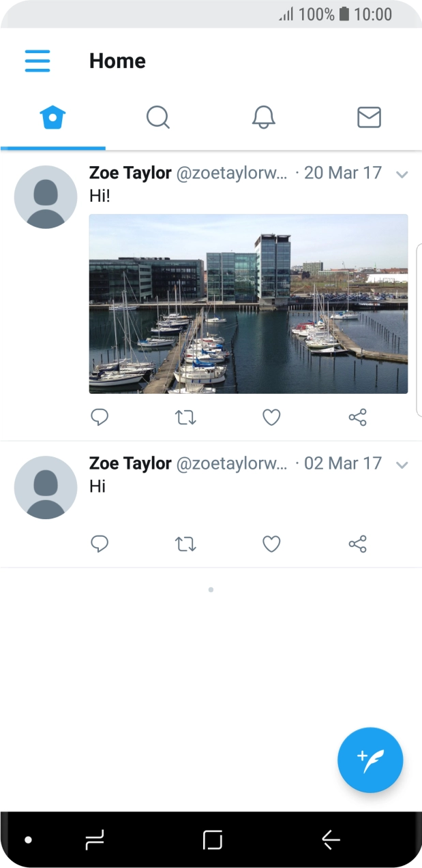Screen dimensions: 422x868
Task: Select the Home tab label
Action: pos(117,61)
